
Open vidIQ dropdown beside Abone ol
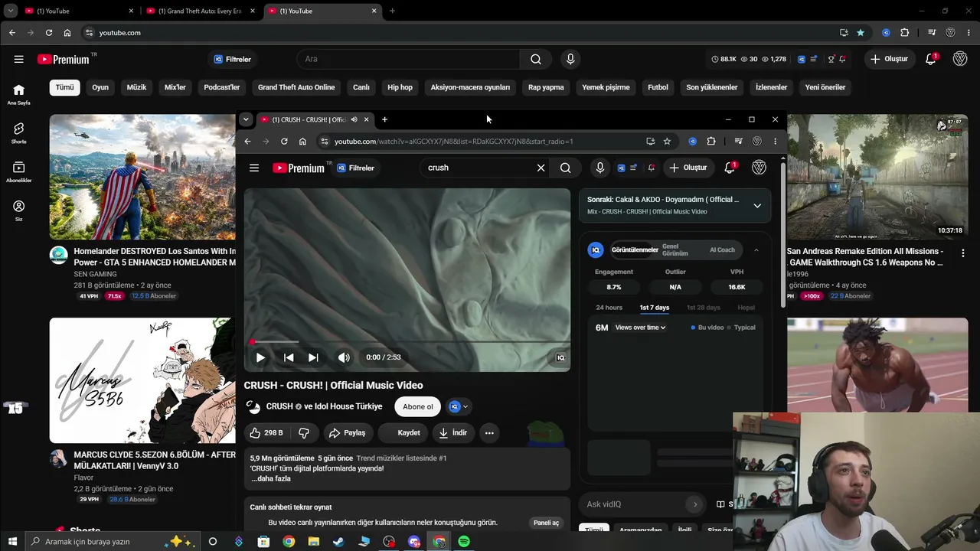(459, 407)
